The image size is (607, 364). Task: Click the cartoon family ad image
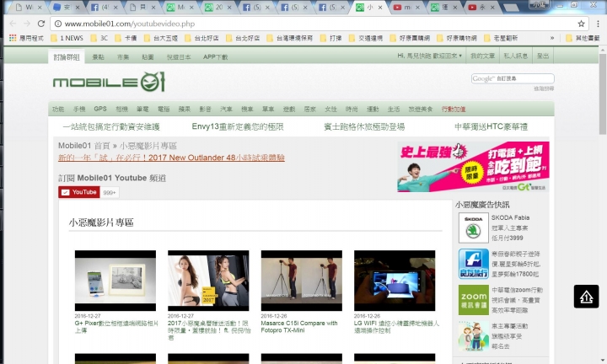[x=474, y=336]
